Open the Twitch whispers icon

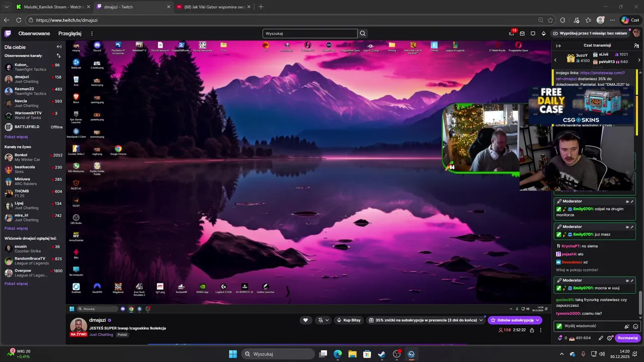point(533,34)
